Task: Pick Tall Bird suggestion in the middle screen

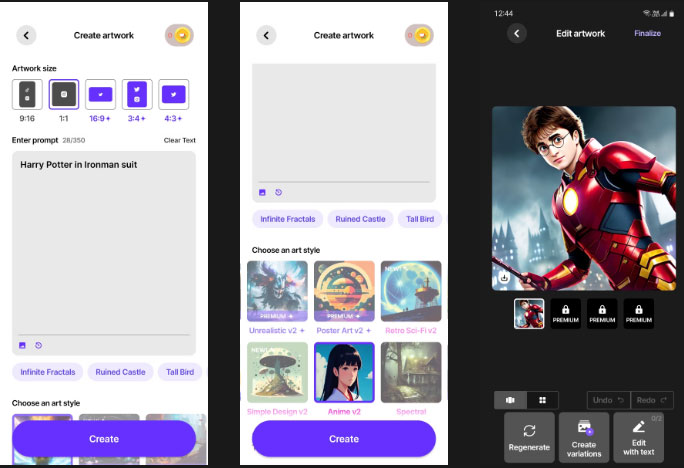Action: click(420, 219)
